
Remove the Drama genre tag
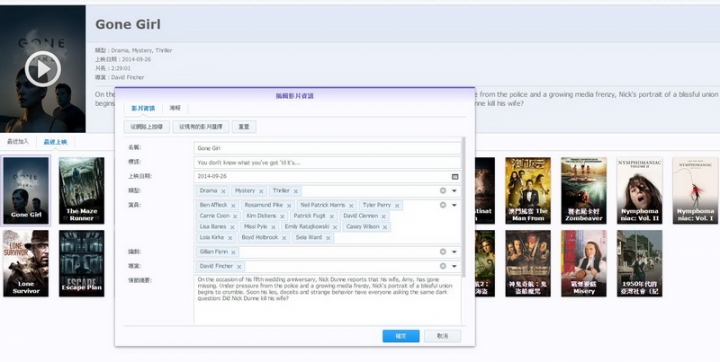223,191
